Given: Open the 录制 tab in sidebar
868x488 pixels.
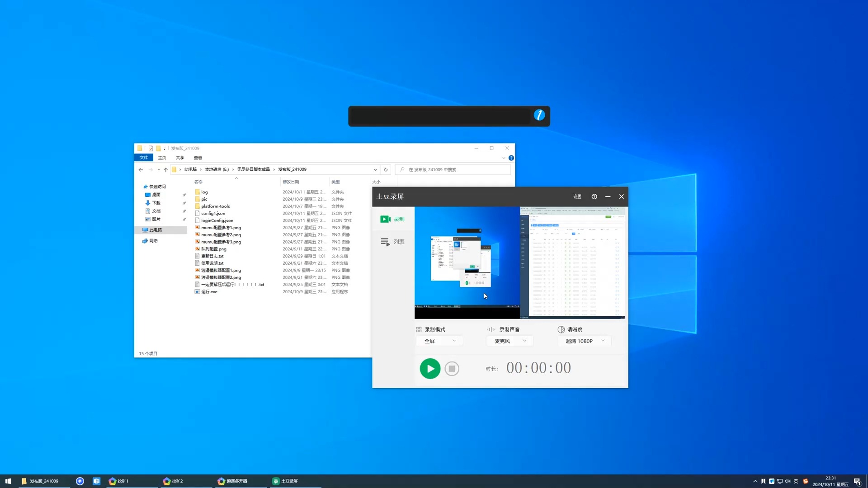Looking at the screenshot, I should point(392,219).
